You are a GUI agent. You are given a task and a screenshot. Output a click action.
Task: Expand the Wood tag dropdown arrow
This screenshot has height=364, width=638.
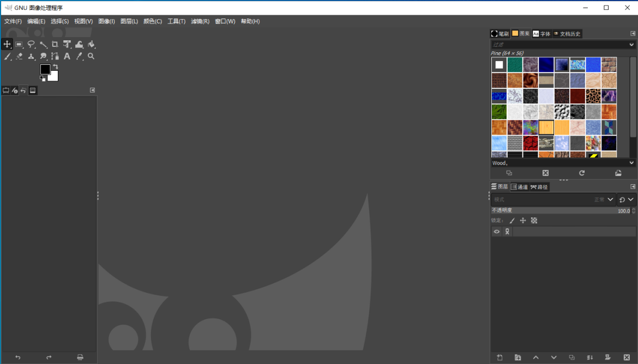(x=631, y=163)
